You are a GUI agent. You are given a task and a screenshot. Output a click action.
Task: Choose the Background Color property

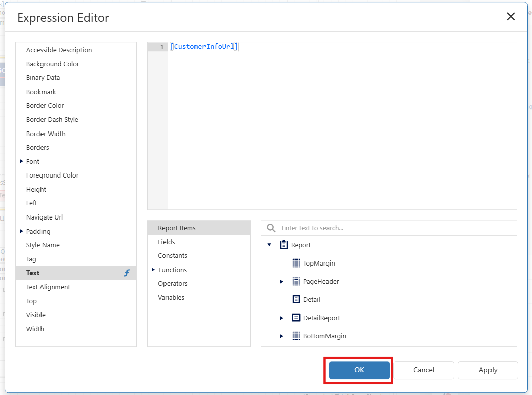53,64
